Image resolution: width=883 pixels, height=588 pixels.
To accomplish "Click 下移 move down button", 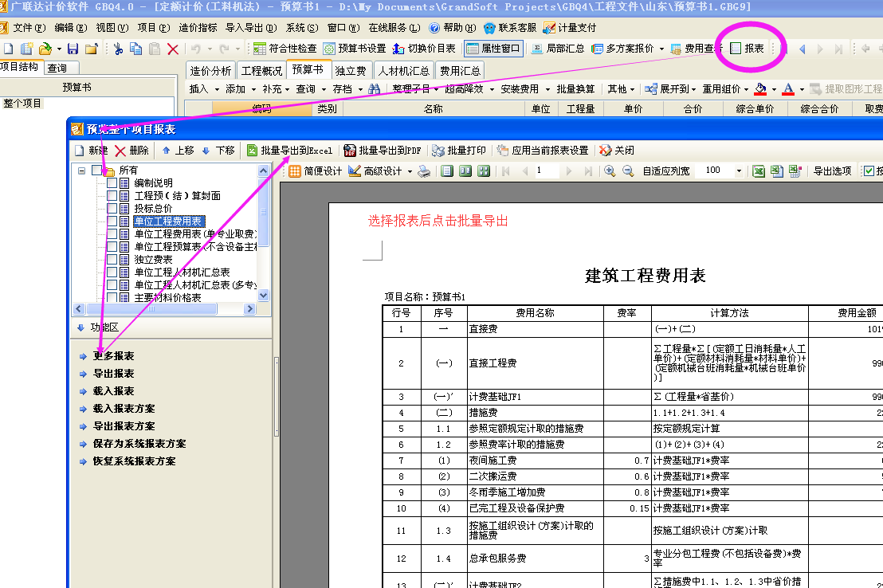I will (218, 151).
